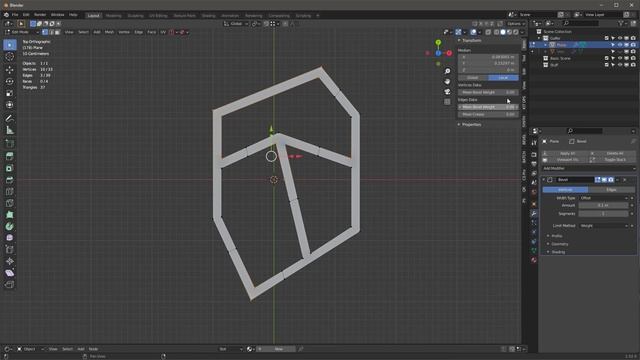Select the Knife tool

click(x=10, y=203)
